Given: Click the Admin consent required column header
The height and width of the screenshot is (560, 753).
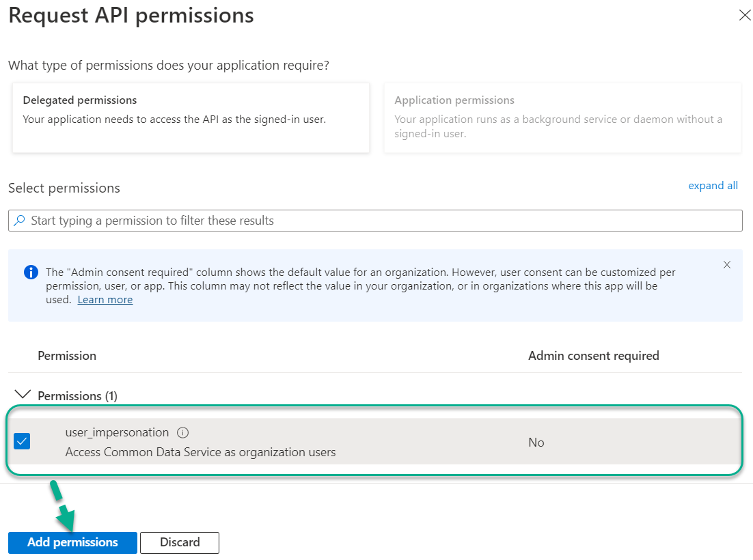Looking at the screenshot, I should point(593,355).
